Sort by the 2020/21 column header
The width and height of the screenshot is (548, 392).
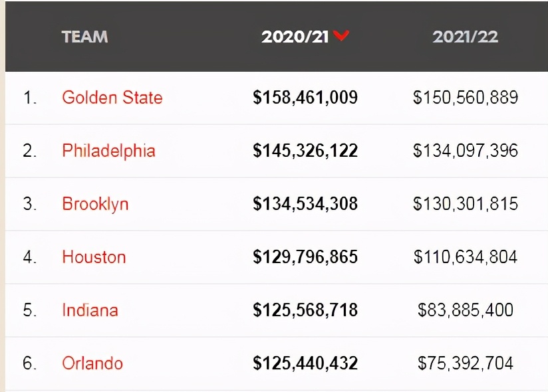tap(295, 37)
